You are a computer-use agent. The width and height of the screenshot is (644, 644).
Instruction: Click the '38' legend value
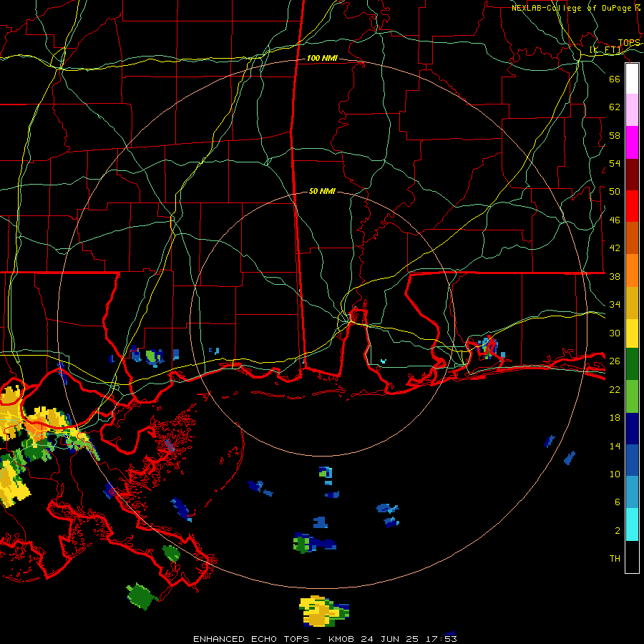coord(615,277)
